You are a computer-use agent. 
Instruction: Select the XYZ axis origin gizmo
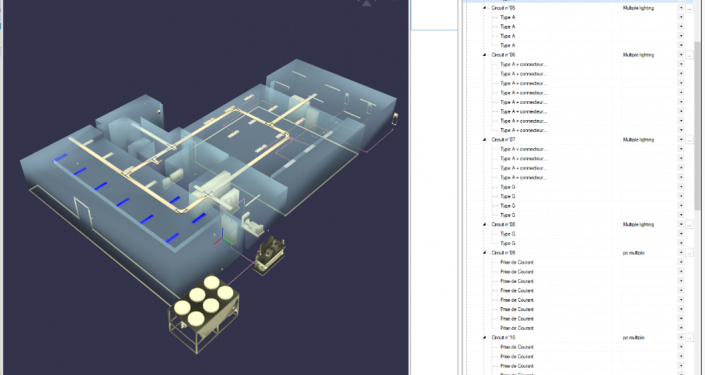(223, 238)
